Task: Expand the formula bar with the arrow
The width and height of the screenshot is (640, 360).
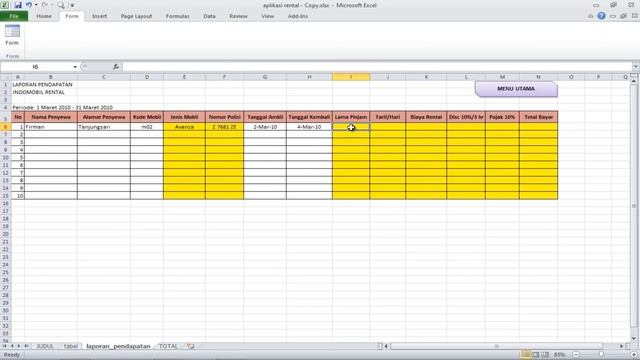Action: click(x=636, y=67)
